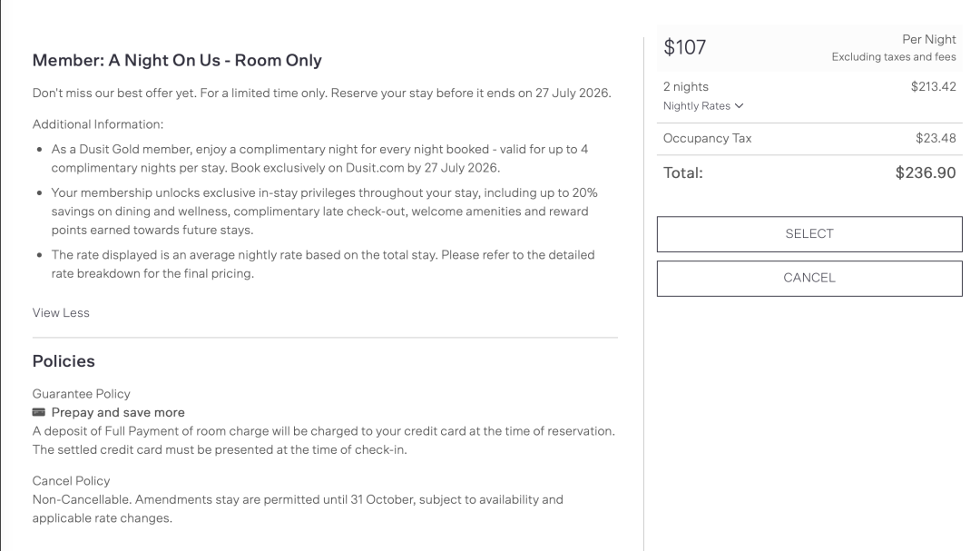The width and height of the screenshot is (980, 551).
Task: Open the Nightly Rates breakdown label
Action: coord(696,105)
